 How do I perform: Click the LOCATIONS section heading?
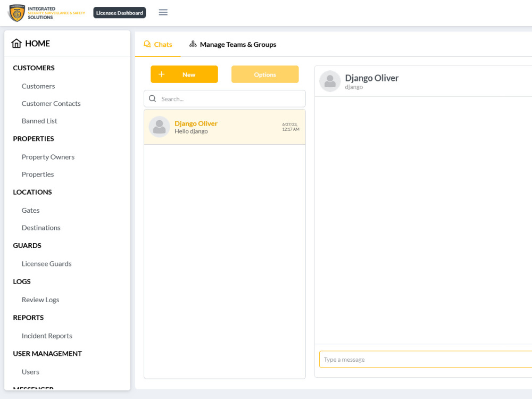(32, 192)
